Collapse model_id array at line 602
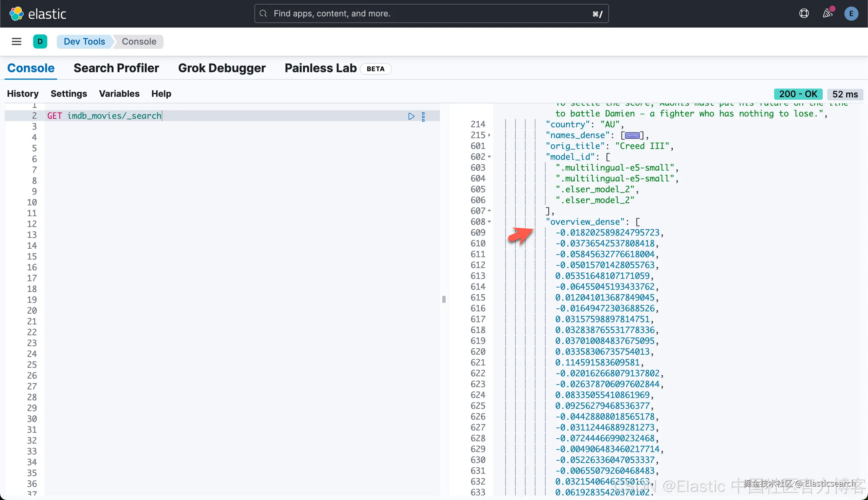 (489, 157)
